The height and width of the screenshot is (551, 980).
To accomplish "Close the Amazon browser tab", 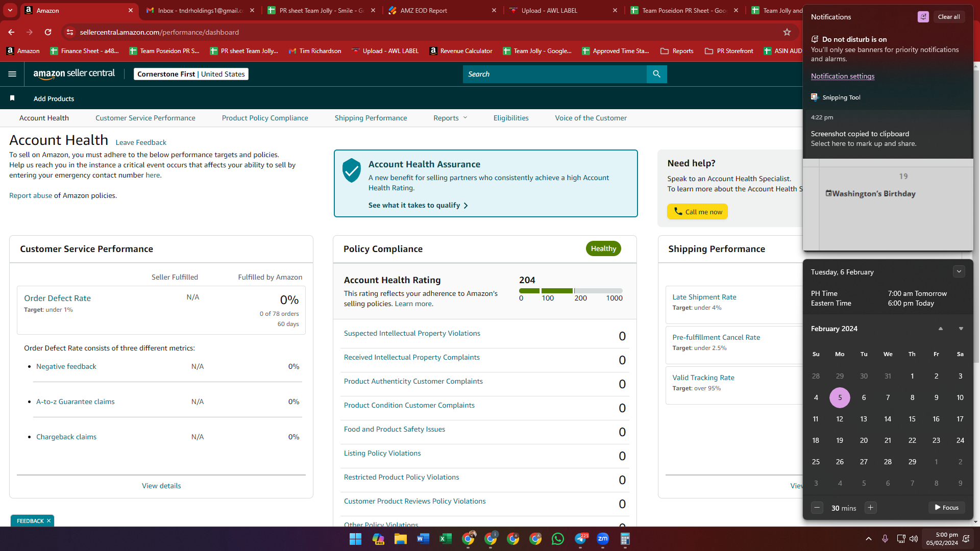I will click(131, 10).
